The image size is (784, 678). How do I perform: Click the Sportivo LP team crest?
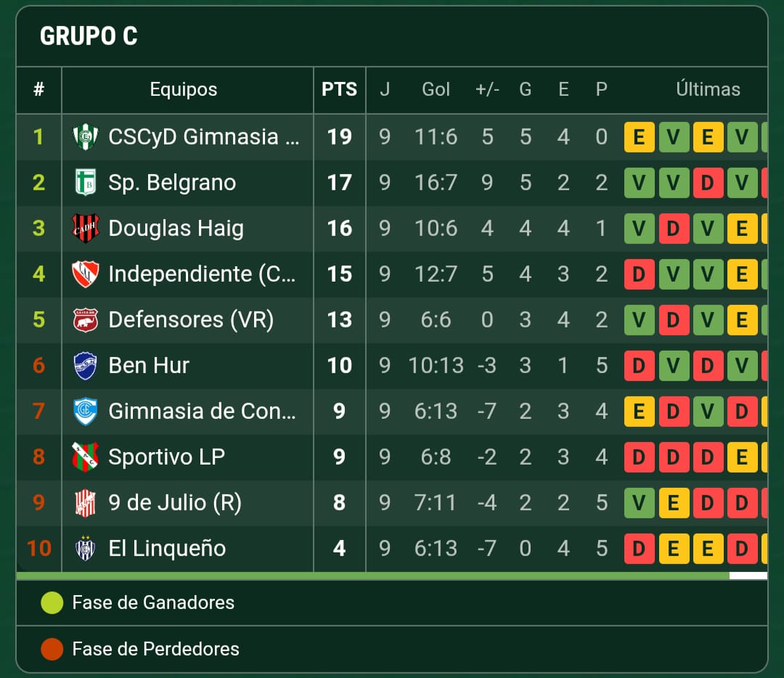86,457
